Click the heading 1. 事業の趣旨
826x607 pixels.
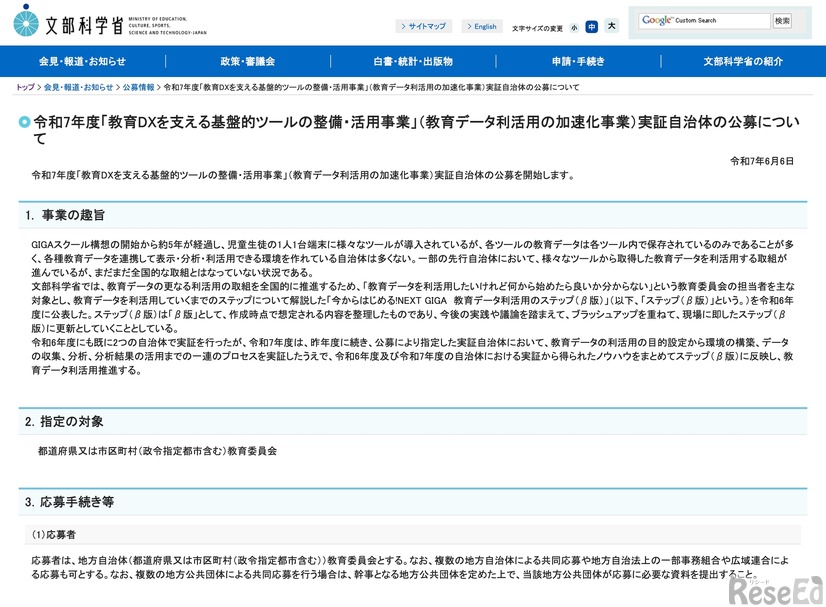(x=65, y=215)
